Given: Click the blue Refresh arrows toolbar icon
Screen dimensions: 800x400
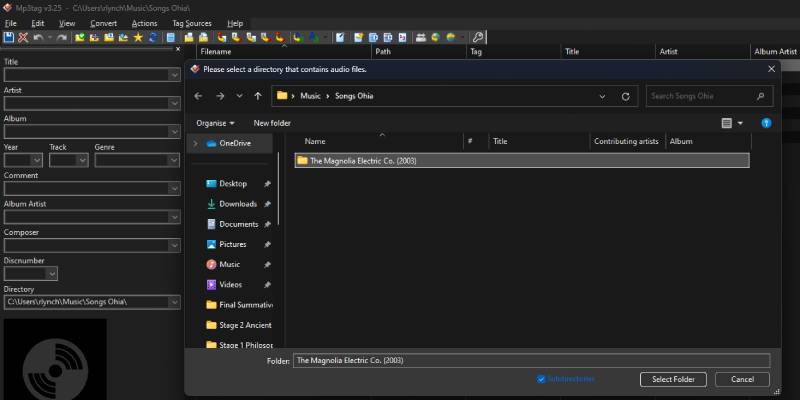Looking at the screenshot, I should (x=153, y=37).
